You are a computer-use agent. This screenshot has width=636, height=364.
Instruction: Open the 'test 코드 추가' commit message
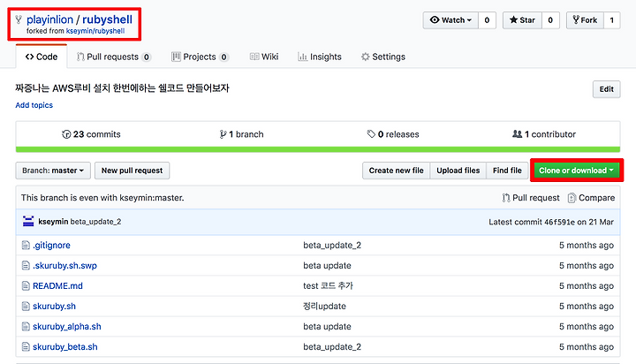pos(328,285)
